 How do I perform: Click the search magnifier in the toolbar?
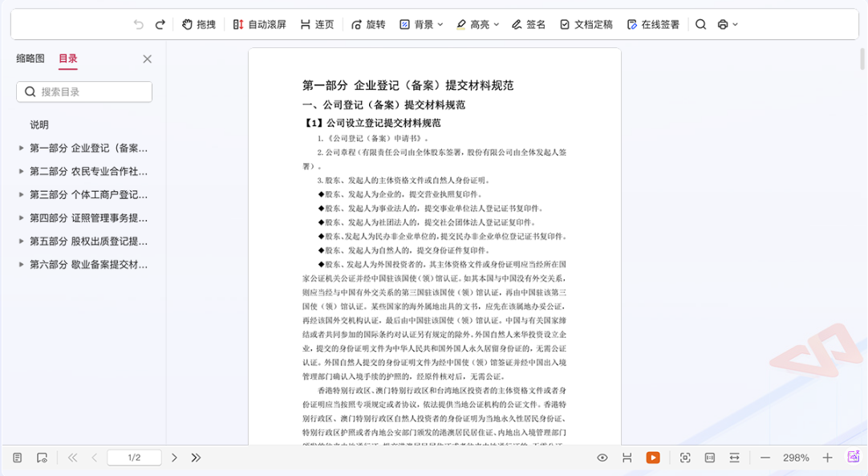(x=700, y=25)
